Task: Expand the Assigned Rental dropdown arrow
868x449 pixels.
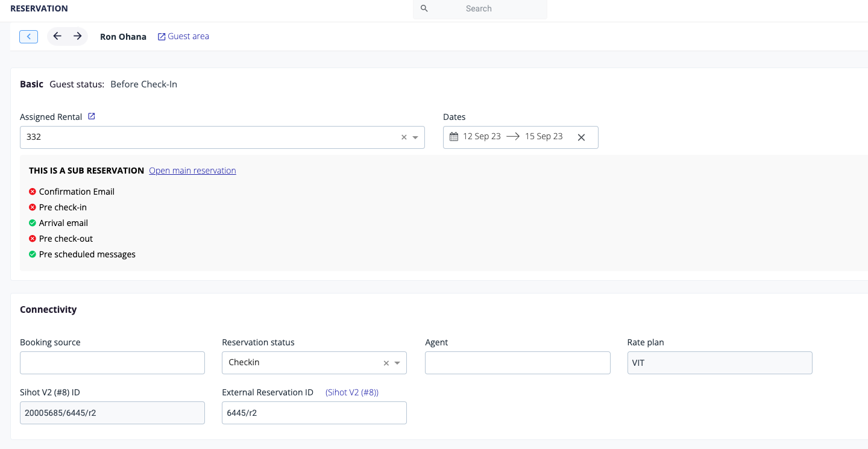Action: point(415,137)
